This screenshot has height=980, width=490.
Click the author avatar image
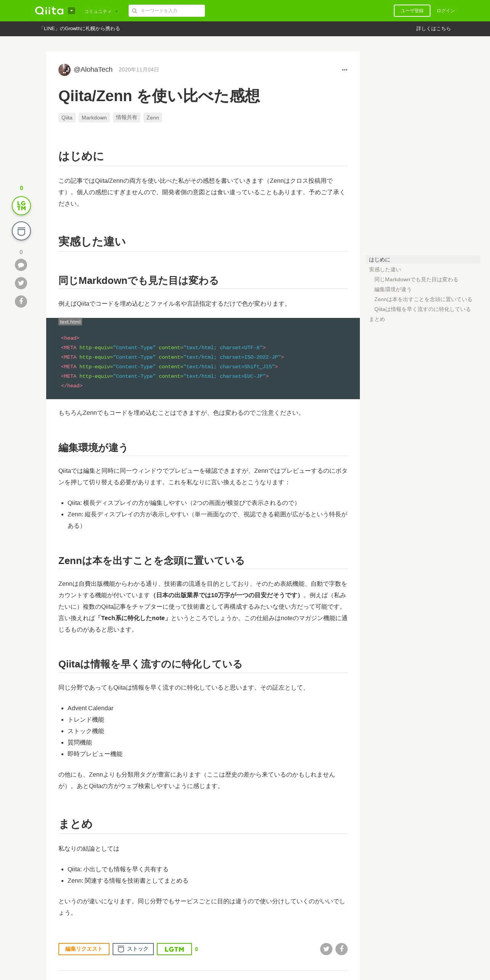(64, 70)
